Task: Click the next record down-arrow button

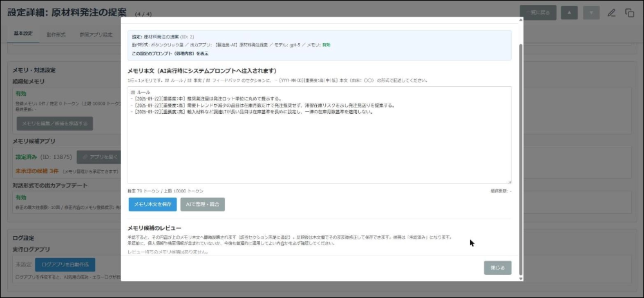Action: click(591, 13)
